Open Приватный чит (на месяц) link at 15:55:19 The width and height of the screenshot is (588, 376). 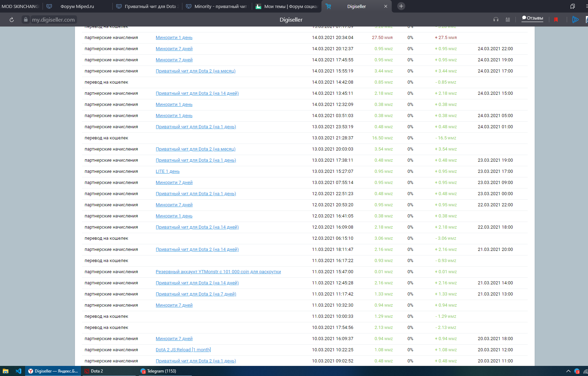point(196,71)
